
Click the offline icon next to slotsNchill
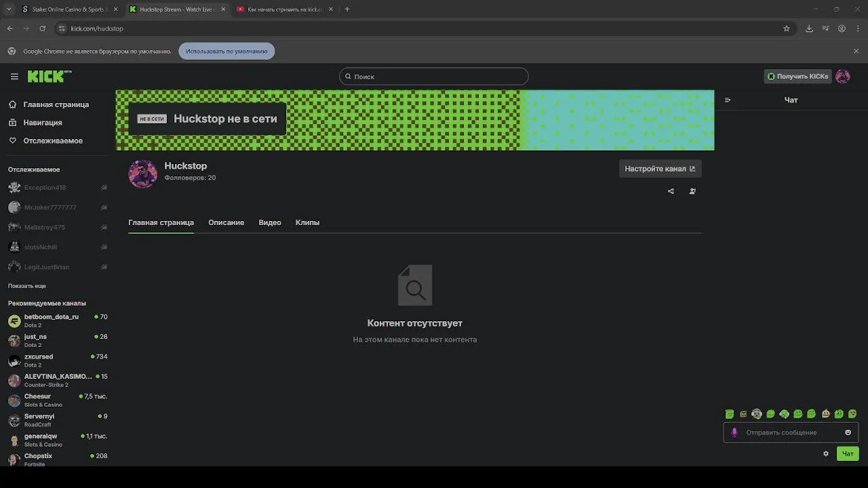pos(104,247)
